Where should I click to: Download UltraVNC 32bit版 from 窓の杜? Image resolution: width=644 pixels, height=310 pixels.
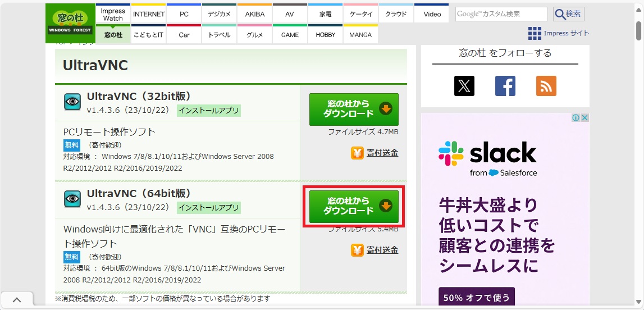(x=354, y=110)
